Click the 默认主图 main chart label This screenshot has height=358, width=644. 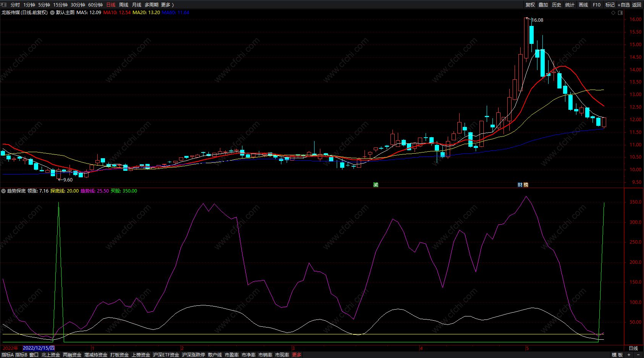[x=65, y=13]
